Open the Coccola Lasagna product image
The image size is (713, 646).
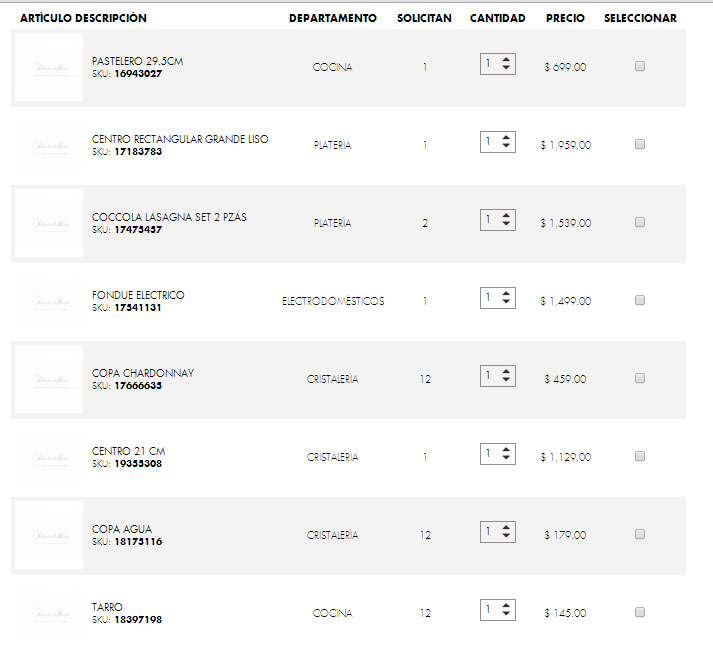[48, 223]
